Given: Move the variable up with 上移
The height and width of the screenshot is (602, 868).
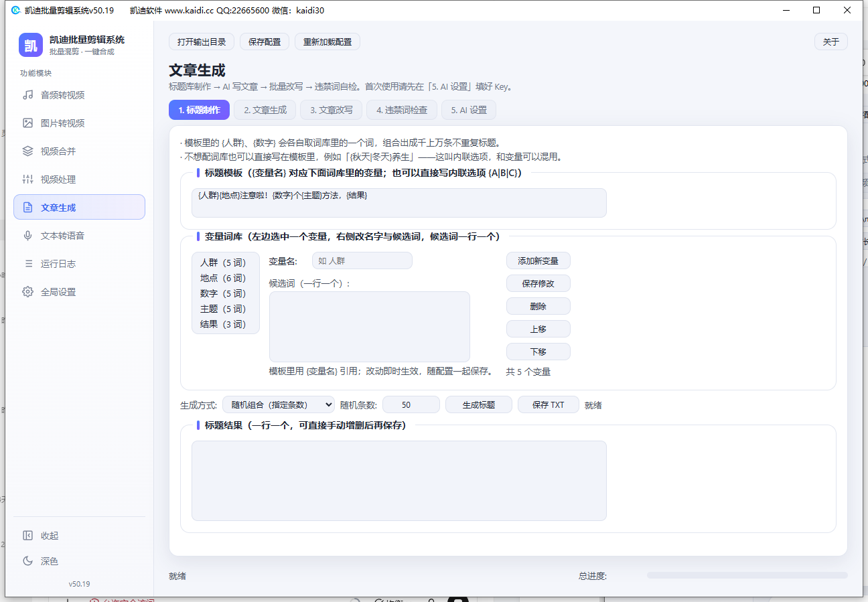Looking at the screenshot, I should [x=538, y=329].
